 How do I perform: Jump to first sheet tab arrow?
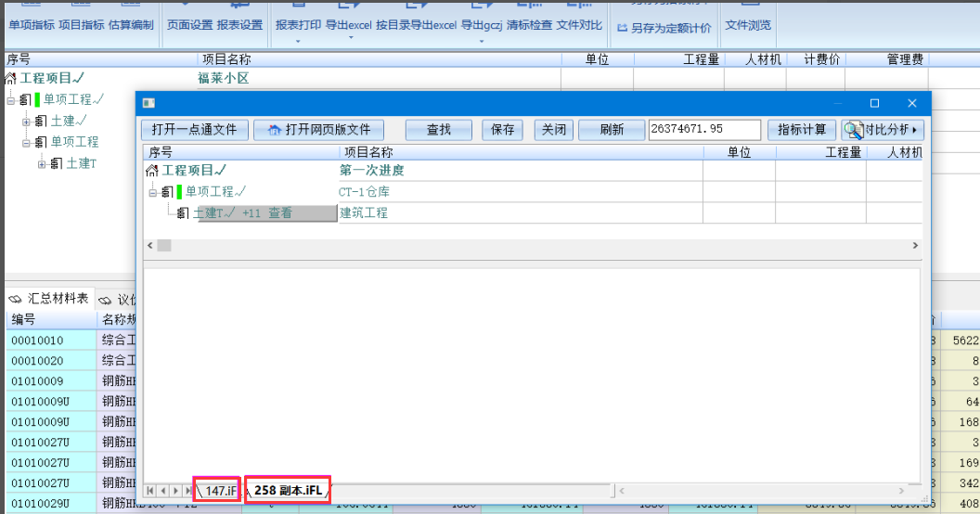coord(150,490)
